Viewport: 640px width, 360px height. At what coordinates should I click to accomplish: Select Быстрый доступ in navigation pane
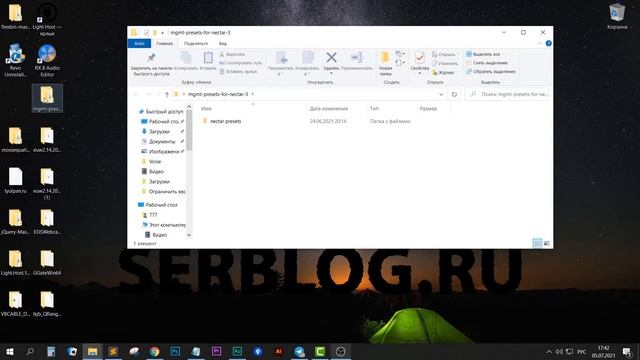161,111
